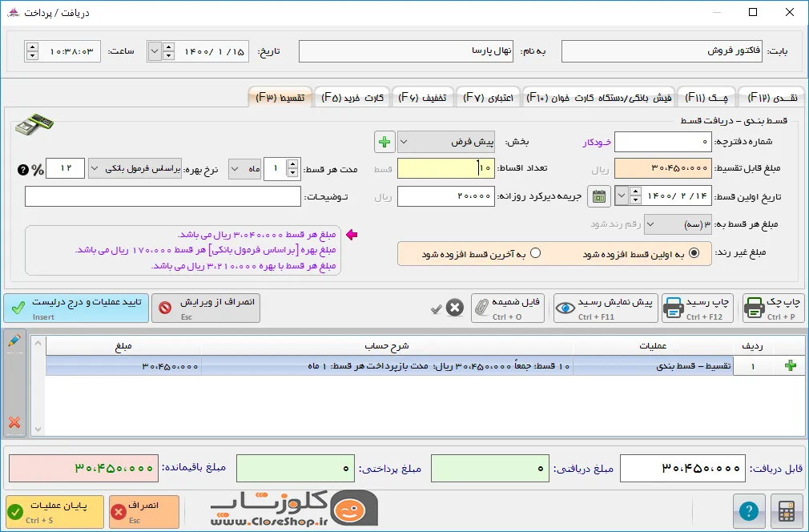Click the red انصراف Esc button at bottom
The height and width of the screenshot is (532, 809).
click(x=144, y=511)
